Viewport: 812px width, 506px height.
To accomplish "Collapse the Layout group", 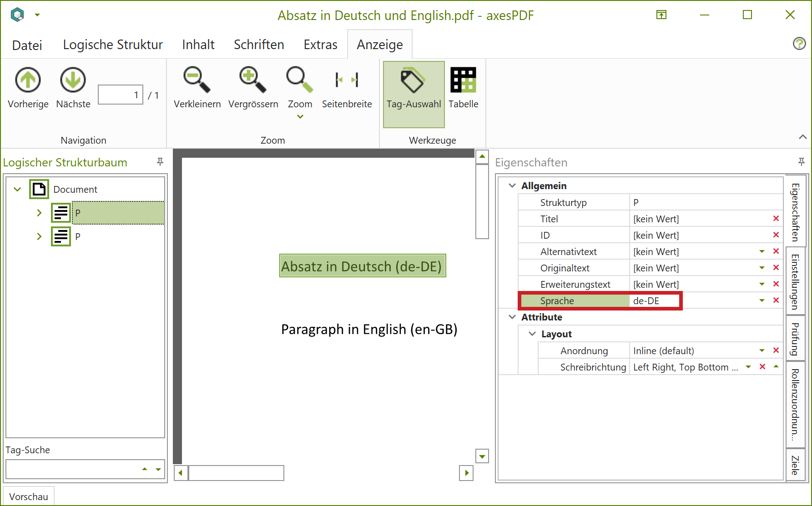I will (x=532, y=334).
